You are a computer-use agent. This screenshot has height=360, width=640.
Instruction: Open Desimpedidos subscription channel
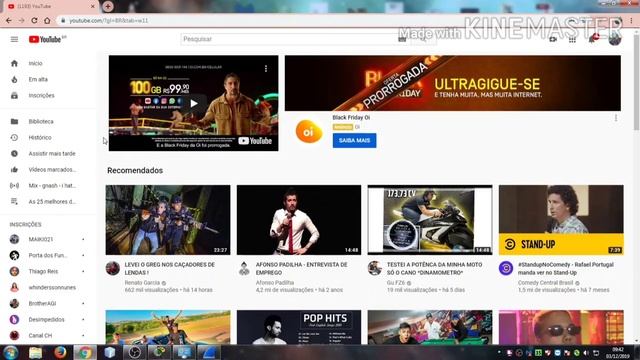(48, 320)
